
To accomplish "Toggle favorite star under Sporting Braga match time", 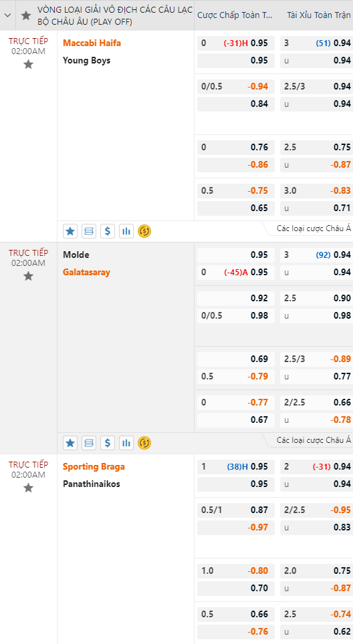I will (x=28, y=488).
